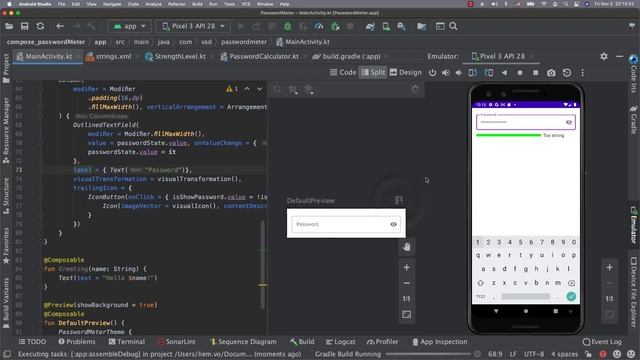
Task: Power button of the emulator toolbar
Action: [x=432, y=73]
